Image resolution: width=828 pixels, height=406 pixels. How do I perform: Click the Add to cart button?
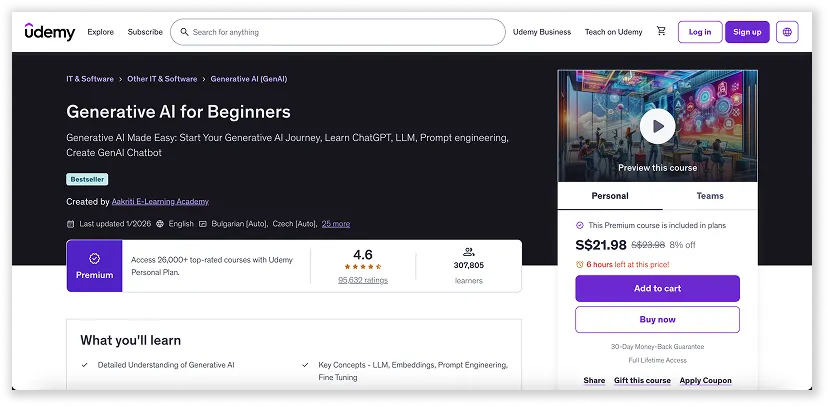[x=657, y=288]
